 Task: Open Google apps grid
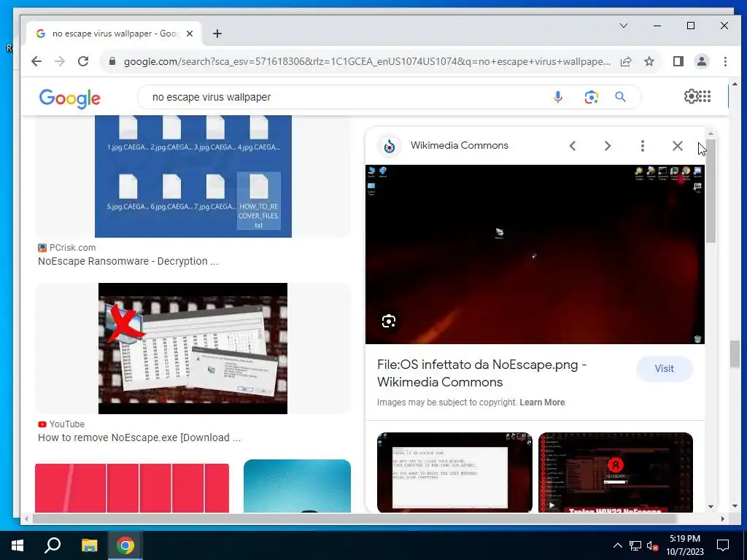coord(705,97)
